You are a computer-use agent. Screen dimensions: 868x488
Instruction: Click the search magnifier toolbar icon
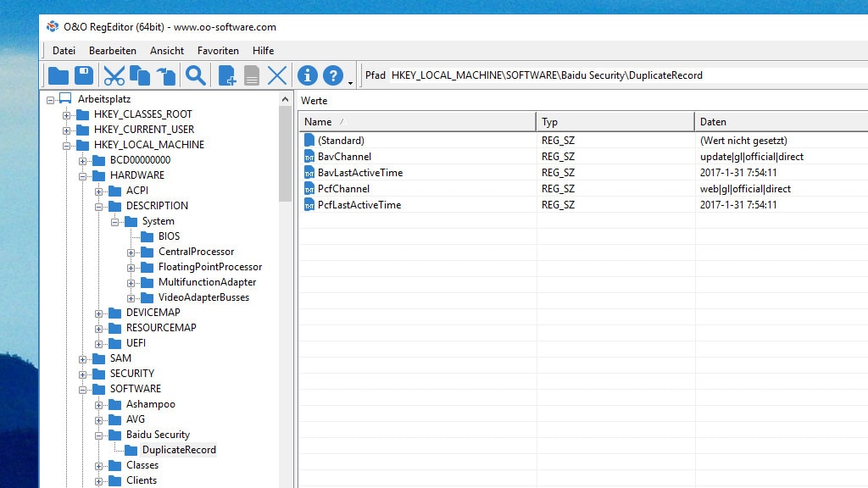(196, 75)
